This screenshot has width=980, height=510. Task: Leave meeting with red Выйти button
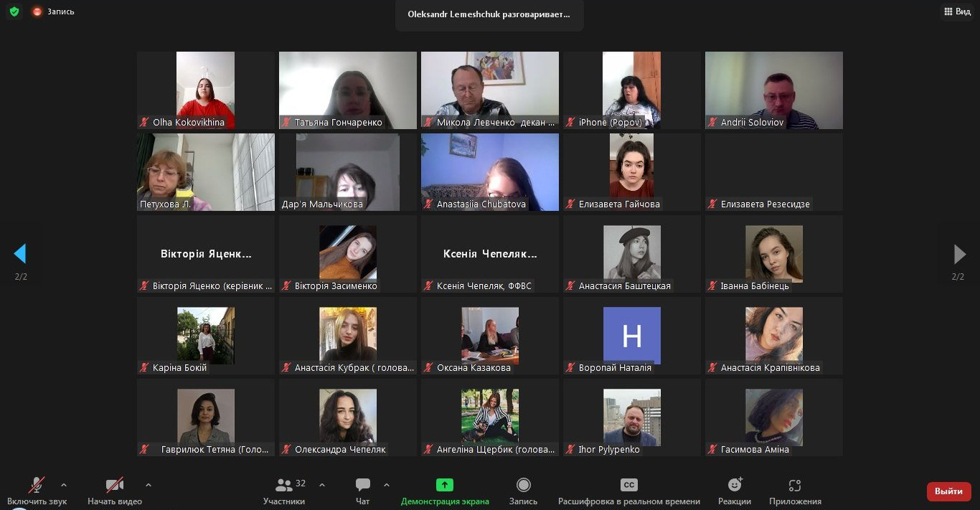(949, 491)
